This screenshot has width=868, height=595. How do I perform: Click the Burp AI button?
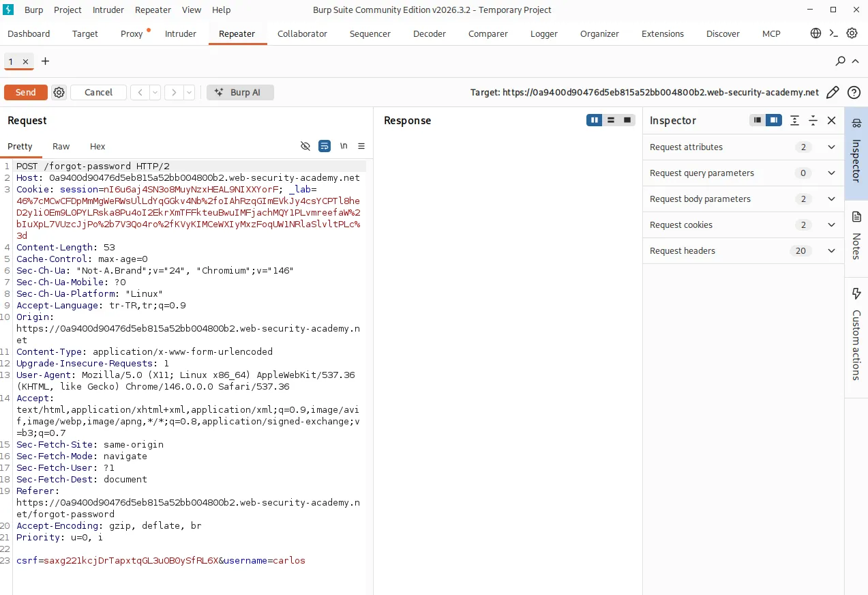pos(240,92)
